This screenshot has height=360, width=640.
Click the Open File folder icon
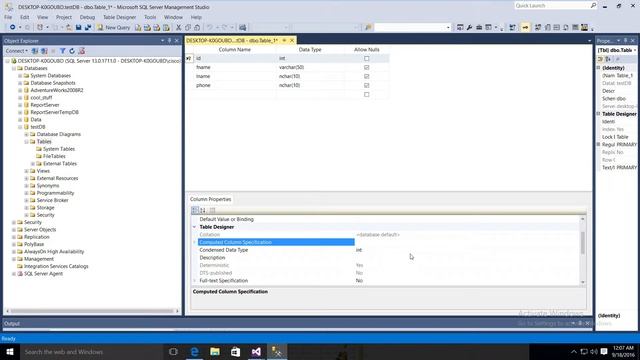69,27
